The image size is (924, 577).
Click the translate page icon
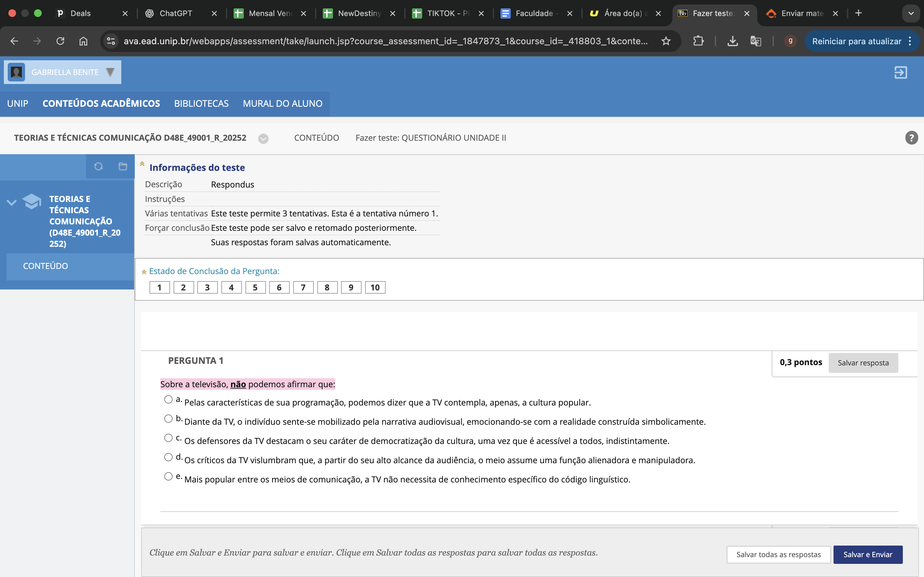[755, 41]
